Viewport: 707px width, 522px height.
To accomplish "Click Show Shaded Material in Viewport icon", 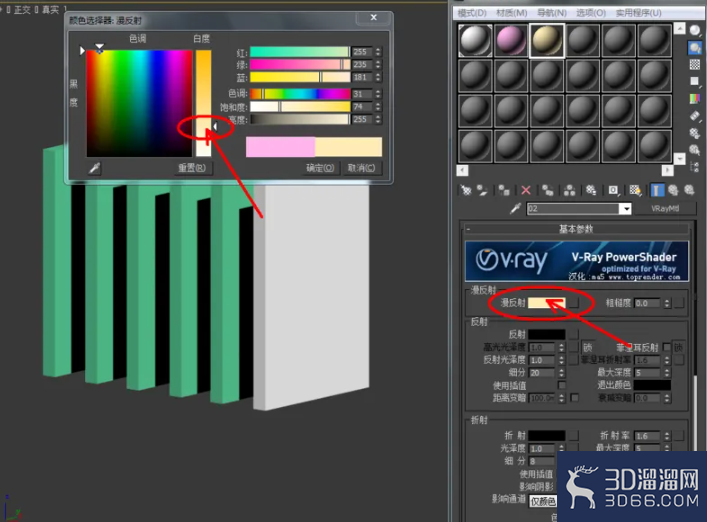I will pos(635,190).
